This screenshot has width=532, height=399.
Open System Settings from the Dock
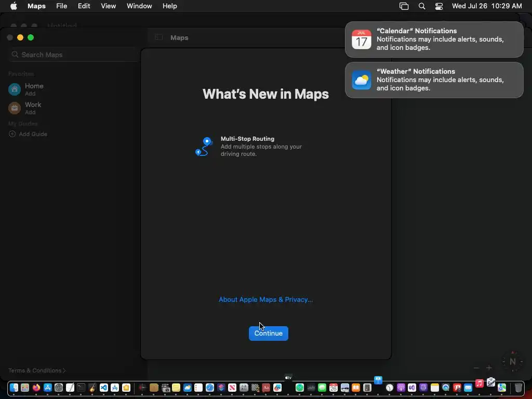click(x=59, y=388)
